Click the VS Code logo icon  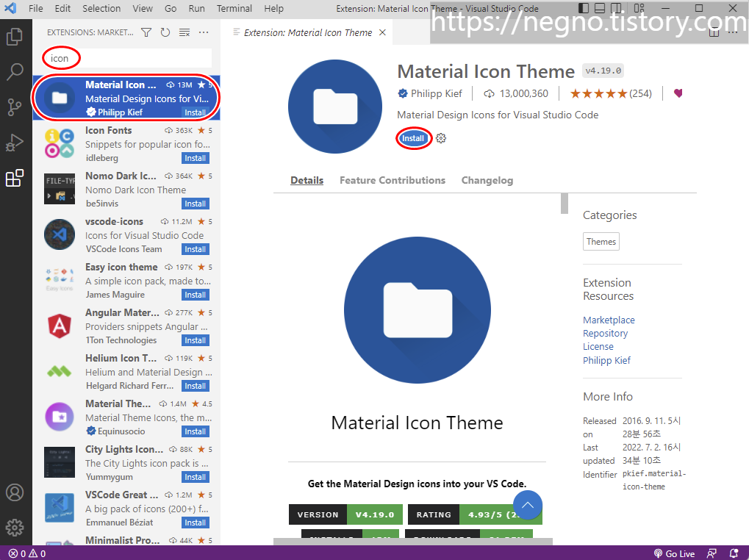coord(10,8)
